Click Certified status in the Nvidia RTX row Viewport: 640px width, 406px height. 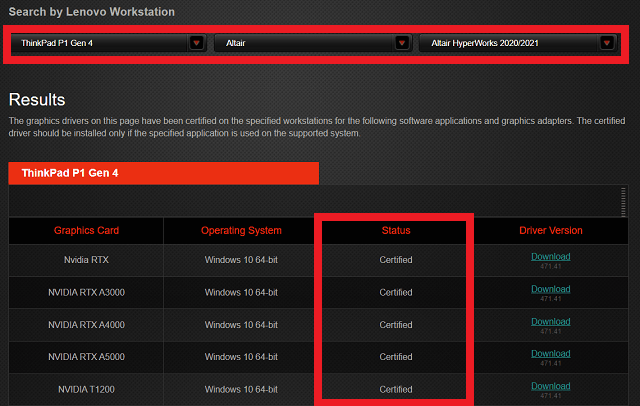point(396,260)
